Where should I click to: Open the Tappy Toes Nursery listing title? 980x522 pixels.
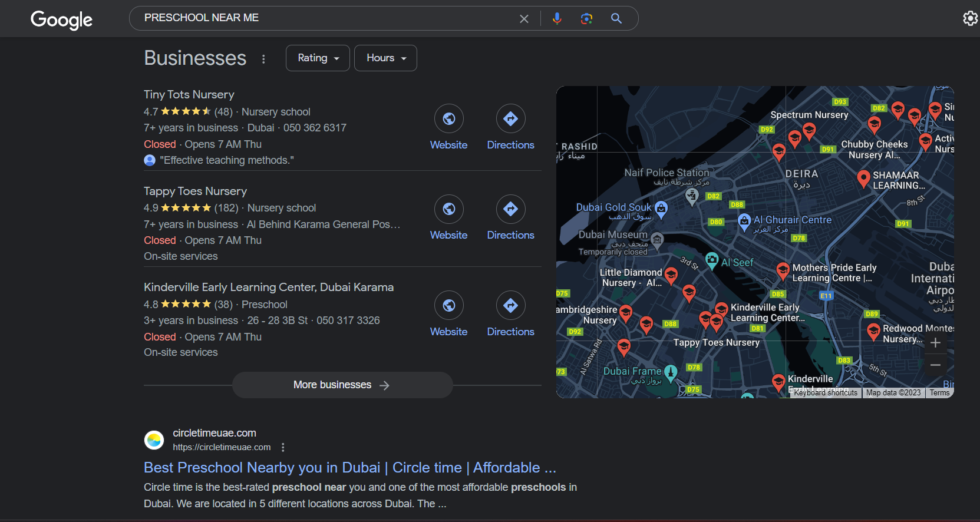[x=195, y=191]
